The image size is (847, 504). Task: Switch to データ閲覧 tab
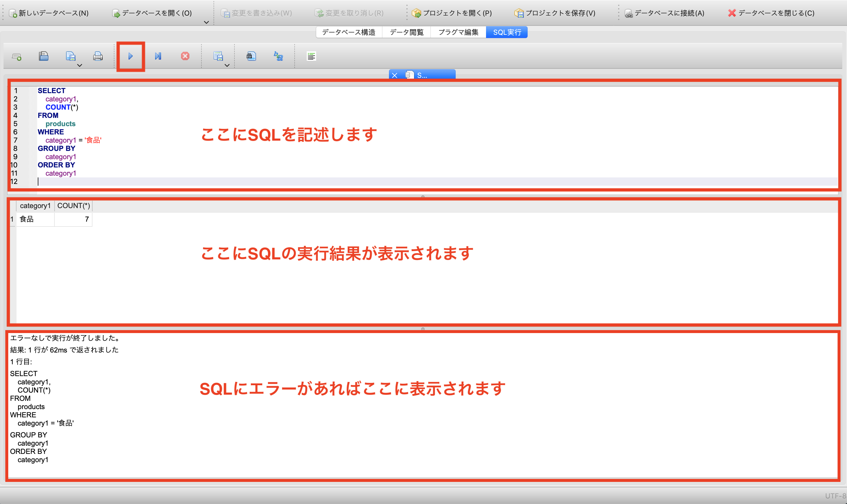coord(406,32)
